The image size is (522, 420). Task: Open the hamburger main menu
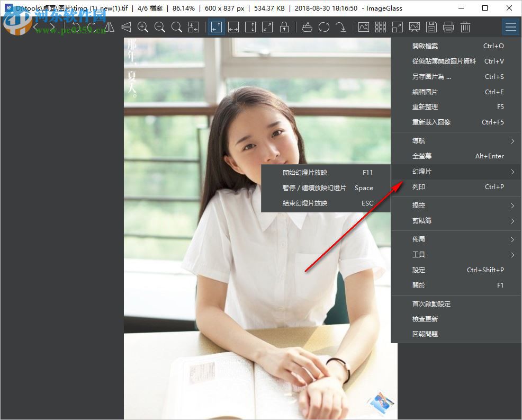[x=510, y=26]
